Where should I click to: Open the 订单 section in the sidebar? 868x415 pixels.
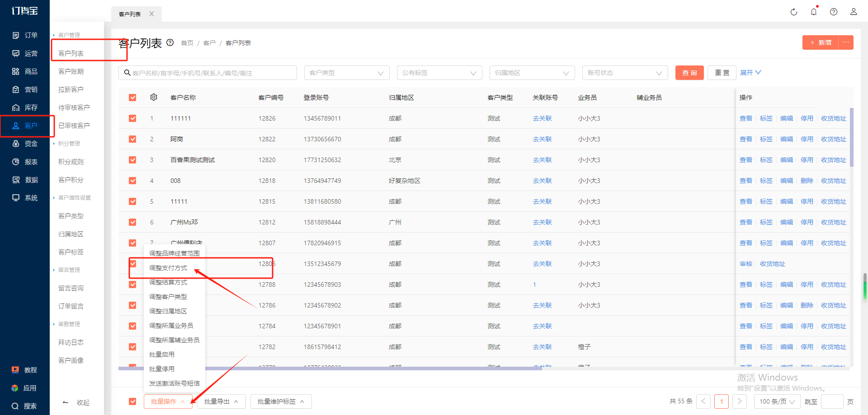click(x=25, y=35)
